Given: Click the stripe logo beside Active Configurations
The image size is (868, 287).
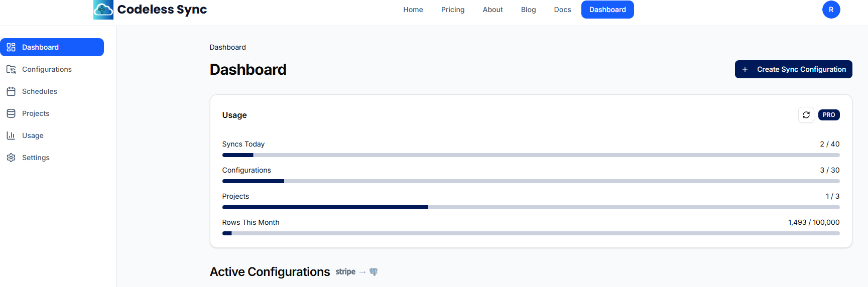Looking at the screenshot, I should click(345, 272).
